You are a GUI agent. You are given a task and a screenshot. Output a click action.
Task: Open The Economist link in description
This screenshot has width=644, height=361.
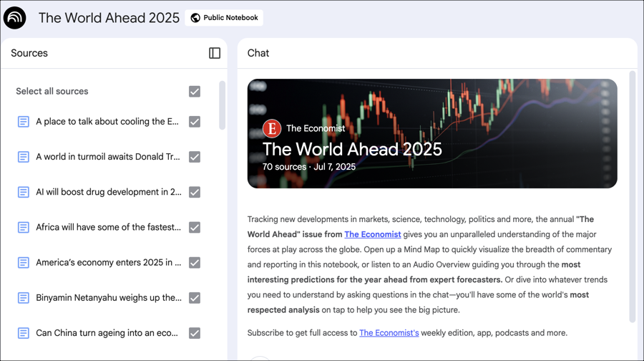tap(372, 234)
